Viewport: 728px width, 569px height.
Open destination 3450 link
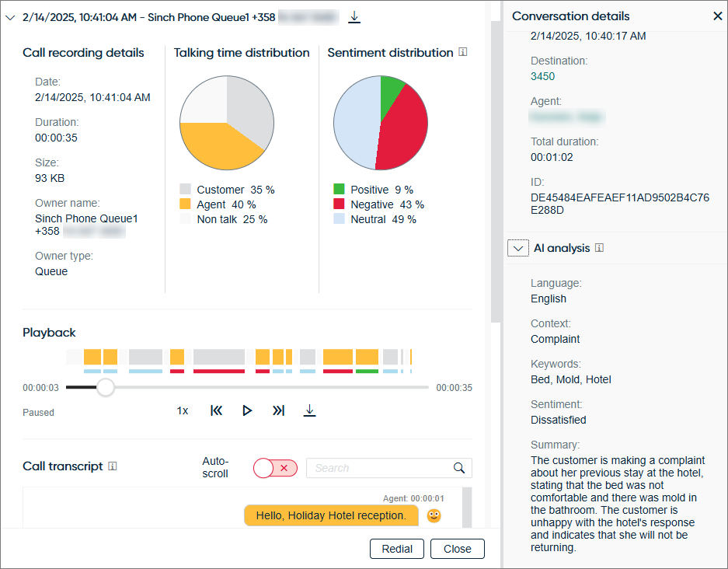542,76
